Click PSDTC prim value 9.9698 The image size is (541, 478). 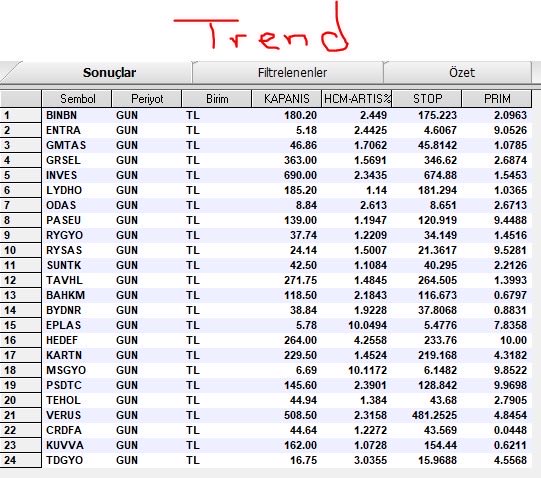click(510, 386)
